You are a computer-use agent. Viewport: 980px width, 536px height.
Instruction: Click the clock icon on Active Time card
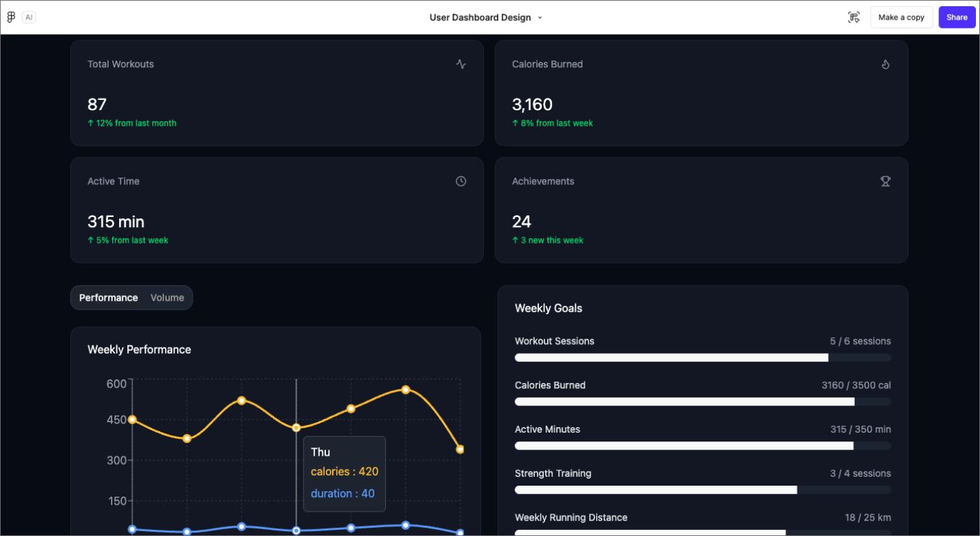click(x=461, y=181)
